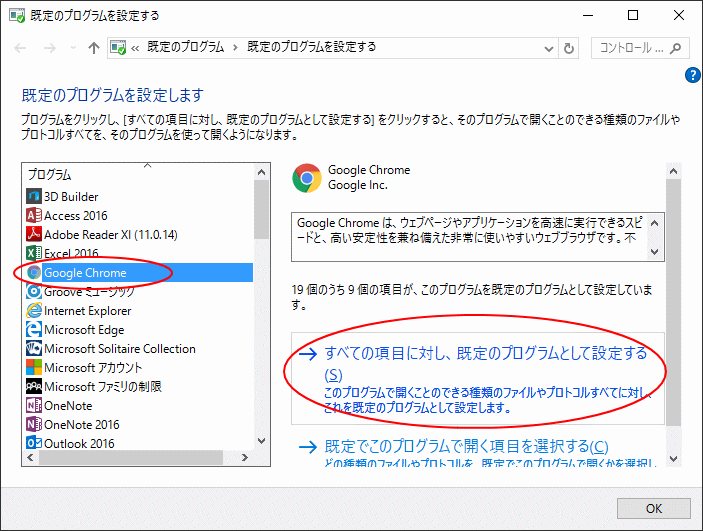Click program list scroll right arrow

(x=245, y=457)
